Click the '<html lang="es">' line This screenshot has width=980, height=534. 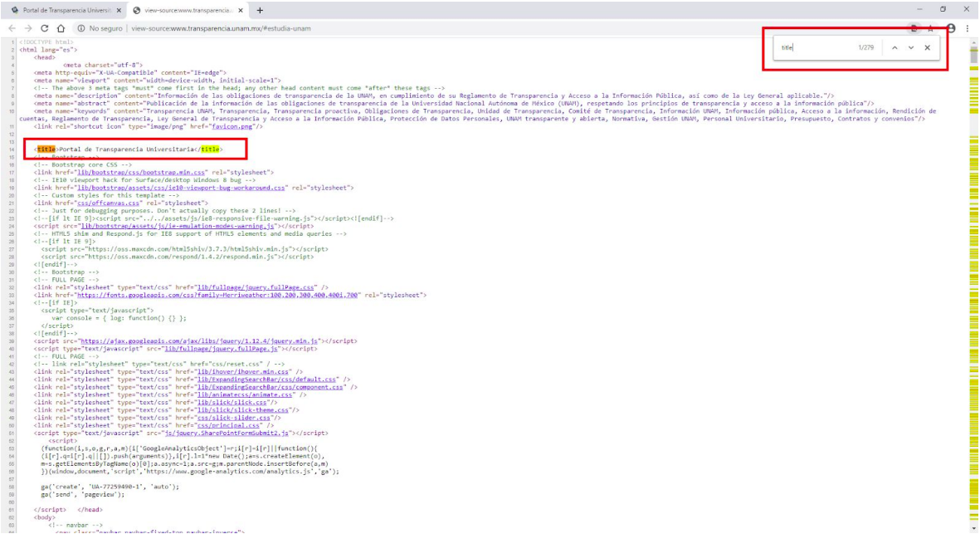48,49
